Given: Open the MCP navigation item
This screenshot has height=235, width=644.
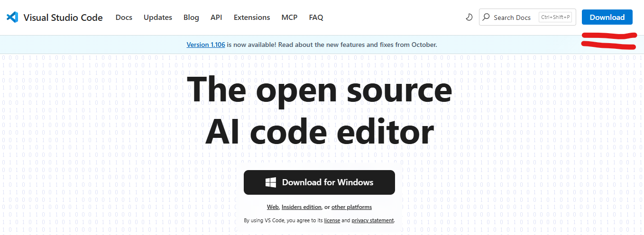Looking at the screenshot, I should pos(289,17).
